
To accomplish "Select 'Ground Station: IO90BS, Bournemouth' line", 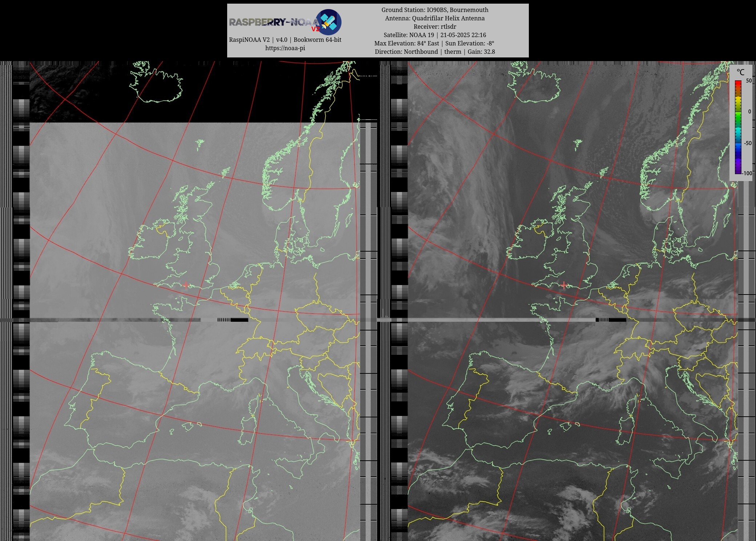I will tap(435, 10).
